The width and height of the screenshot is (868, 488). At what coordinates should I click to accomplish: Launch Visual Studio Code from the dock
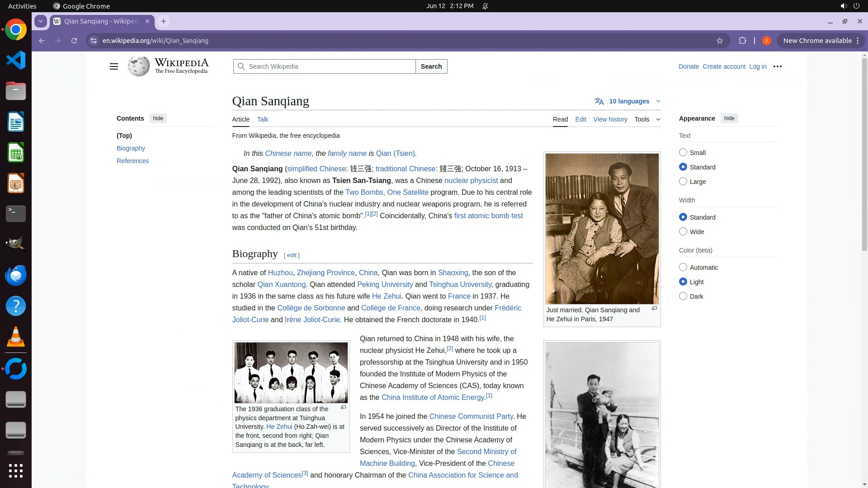16,61
